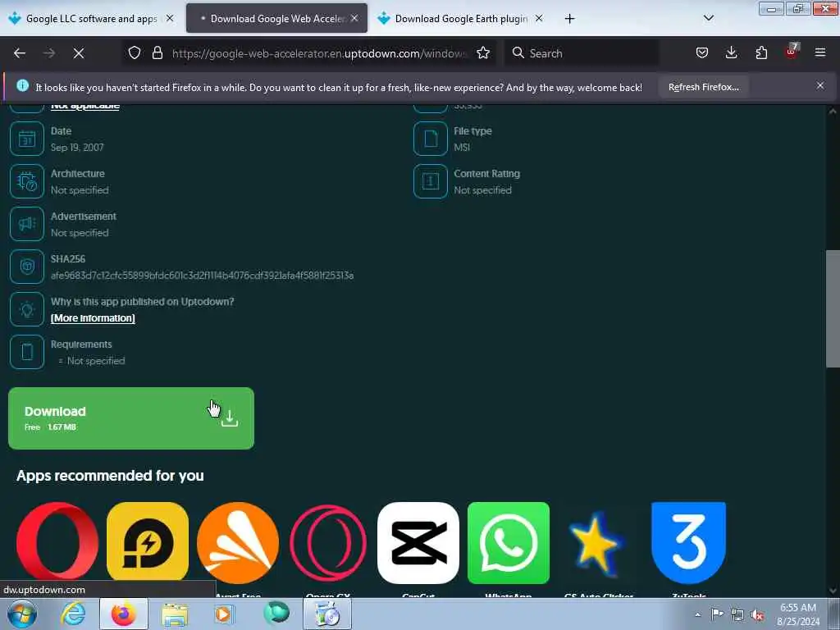Launch Internet Explorer from taskbar
Image resolution: width=840 pixels, height=630 pixels.
point(73,614)
